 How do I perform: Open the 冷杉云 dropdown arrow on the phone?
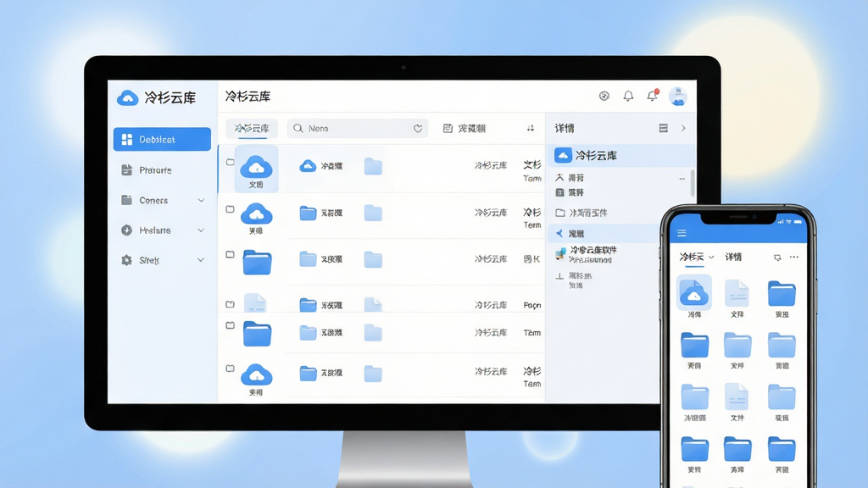pos(711,258)
